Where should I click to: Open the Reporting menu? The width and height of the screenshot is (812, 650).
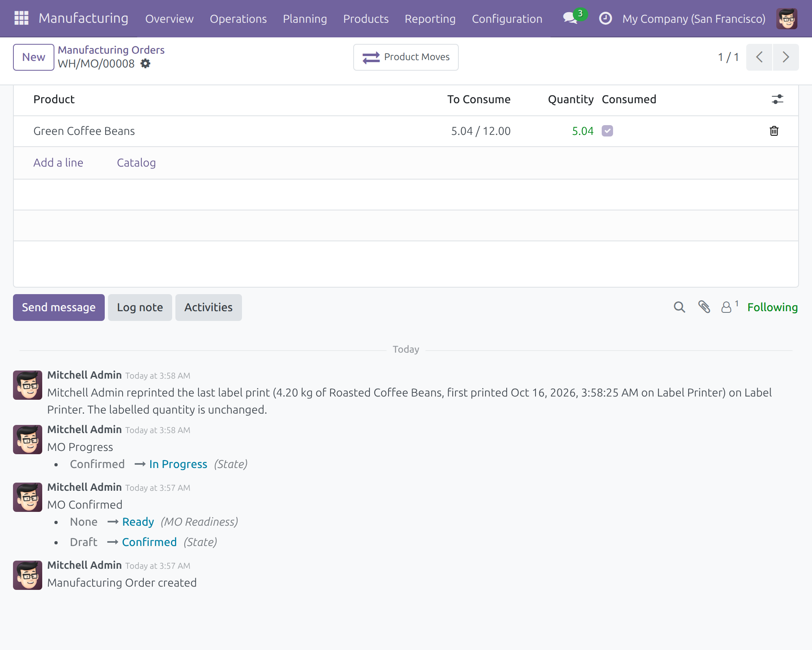tap(430, 19)
